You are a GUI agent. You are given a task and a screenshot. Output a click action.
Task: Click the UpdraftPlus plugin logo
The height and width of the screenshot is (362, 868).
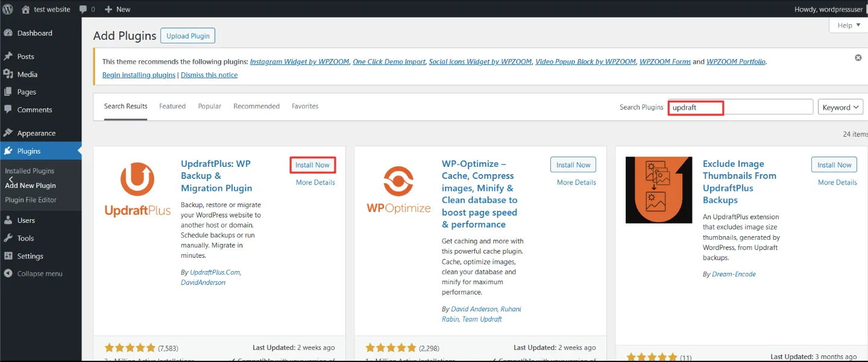pyautogui.click(x=138, y=189)
